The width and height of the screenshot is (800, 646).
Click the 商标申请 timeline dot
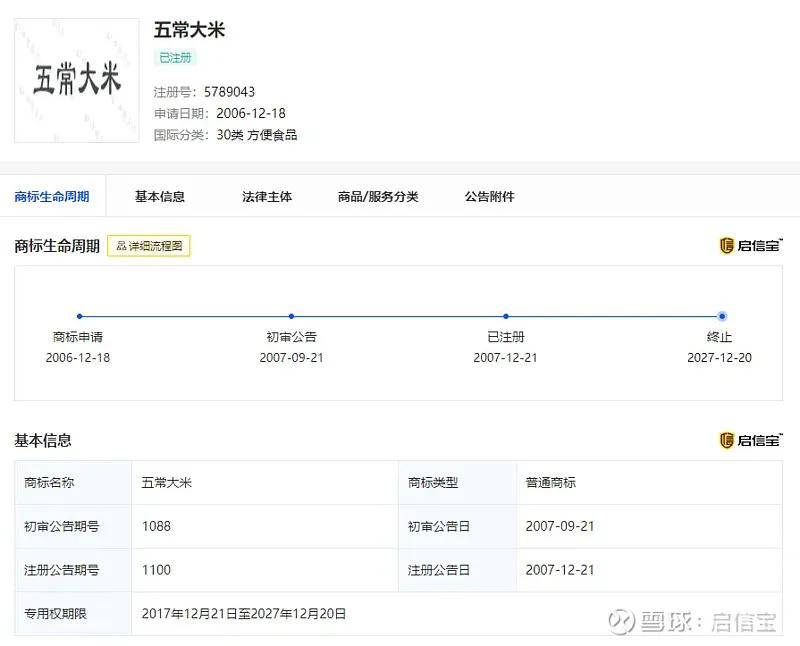point(79,316)
